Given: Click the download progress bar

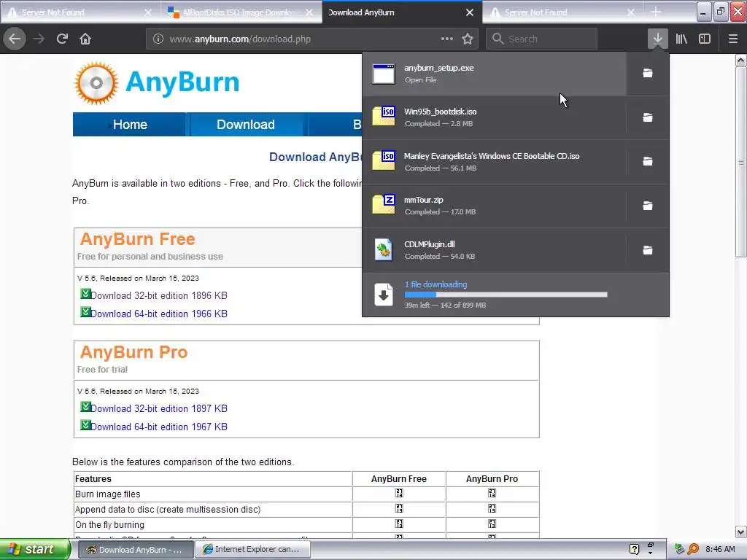Looking at the screenshot, I should click(506, 295).
